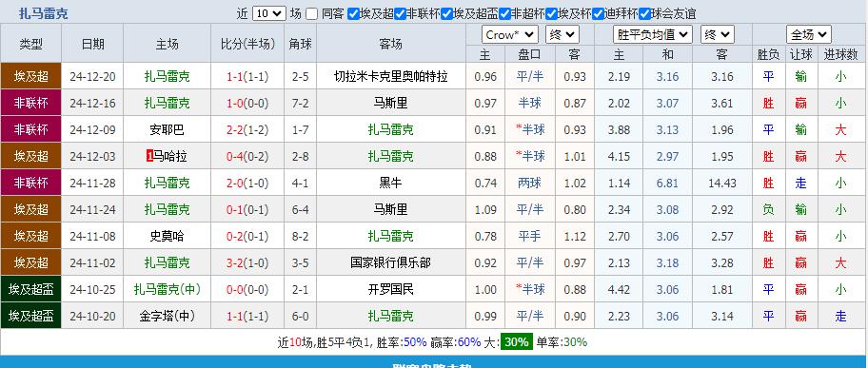
Task: Click the 非联杯 tag in 24-12-16 row
Action: (31, 103)
